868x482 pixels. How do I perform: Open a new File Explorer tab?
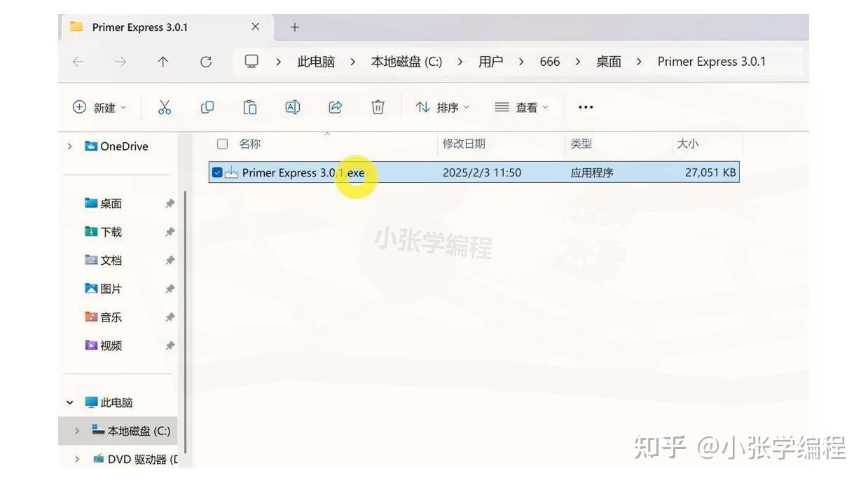pos(294,27)
